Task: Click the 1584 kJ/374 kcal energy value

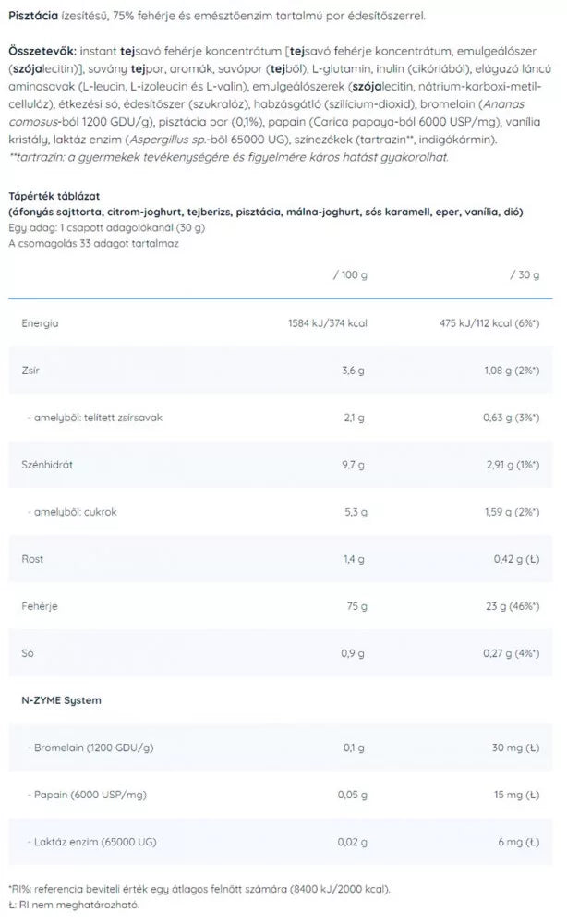Action: tap(328, 322)
